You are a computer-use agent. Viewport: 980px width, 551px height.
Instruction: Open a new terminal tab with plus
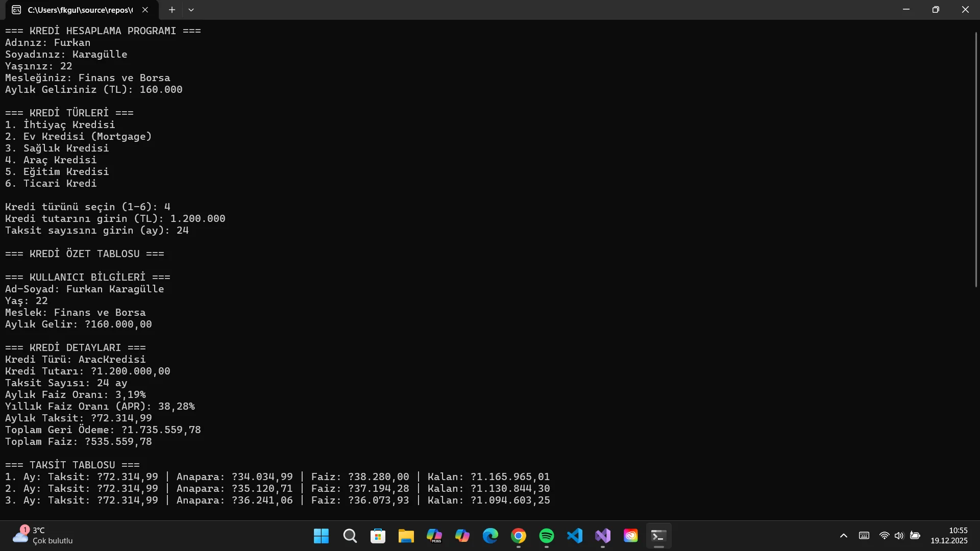[172, 10]
